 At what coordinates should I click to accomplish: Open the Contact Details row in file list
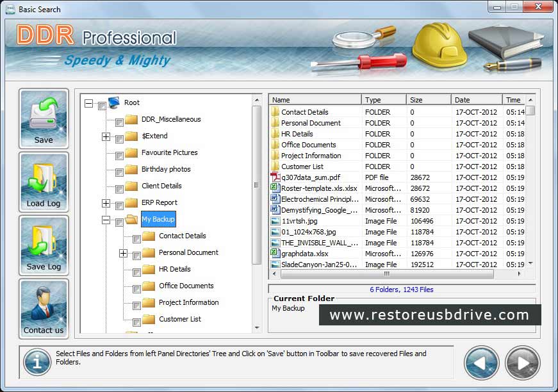pos(397,112)
